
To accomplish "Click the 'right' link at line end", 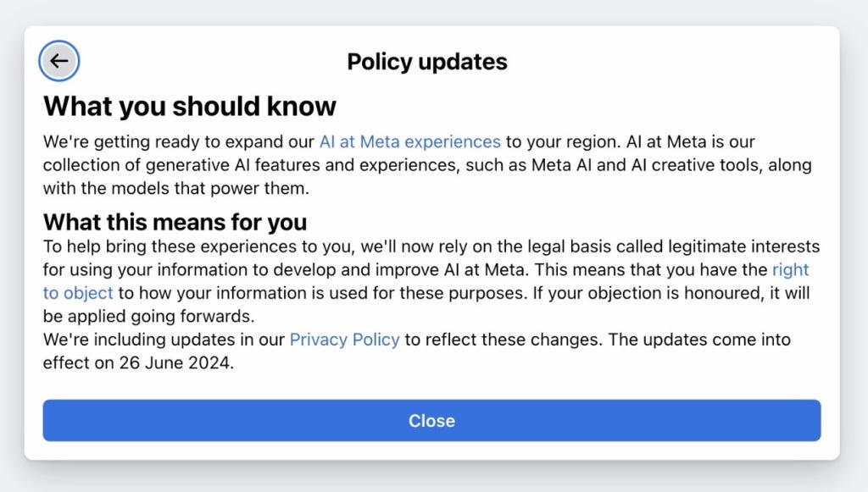I will click(x=790, y=270).
